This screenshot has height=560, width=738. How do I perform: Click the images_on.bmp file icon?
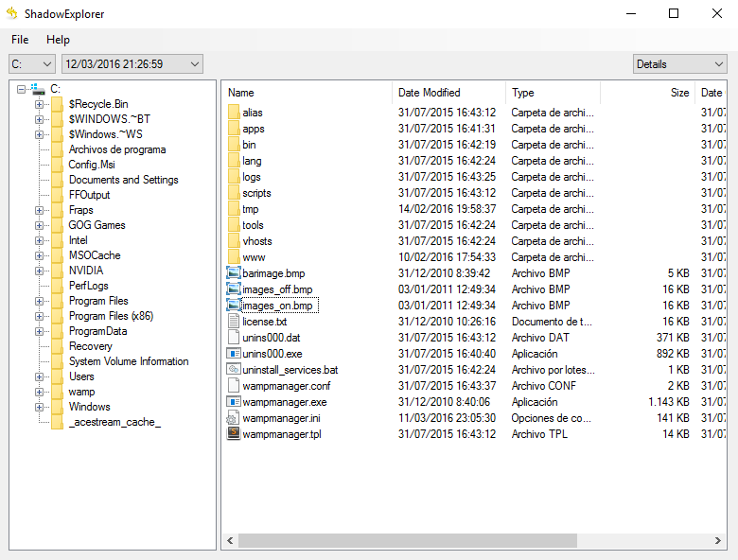coord(234,305)
